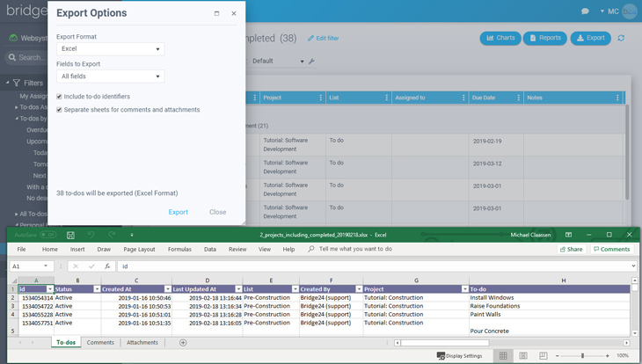Click the Share button in Excel
Screen dimensions: 642x364
[571, 250]
